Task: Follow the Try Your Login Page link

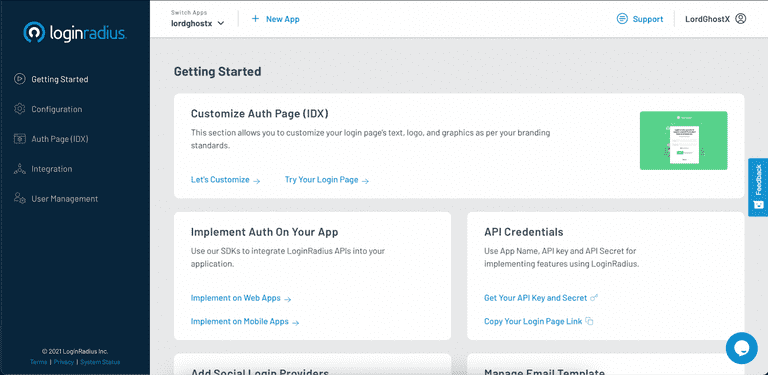Action: (327, 180)
